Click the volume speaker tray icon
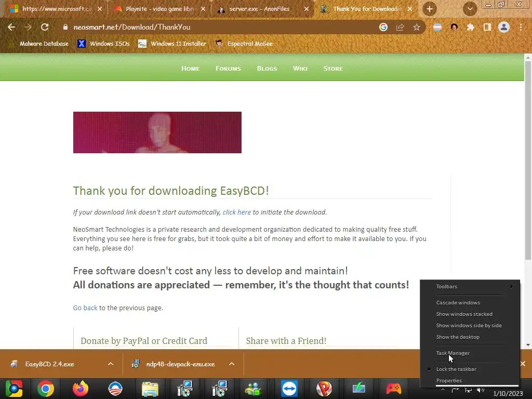Screen dimensions: 532x399 click(481, 390)
